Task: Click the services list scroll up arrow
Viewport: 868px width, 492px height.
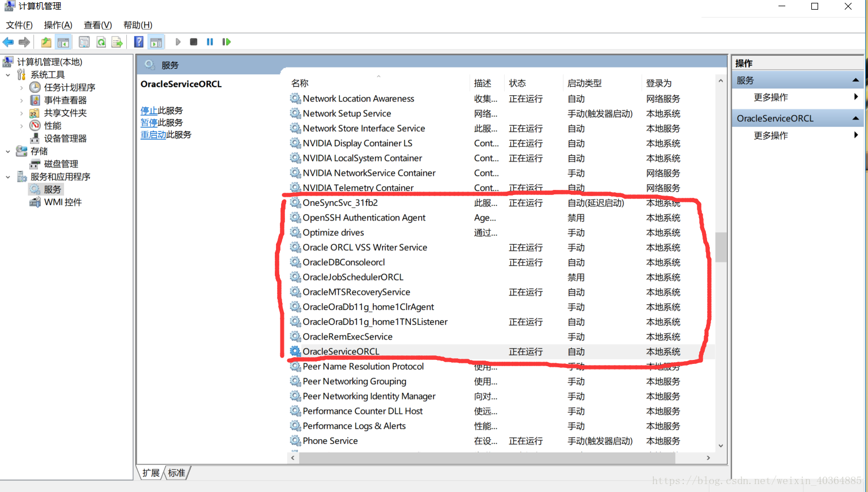Action: [721, 81]
